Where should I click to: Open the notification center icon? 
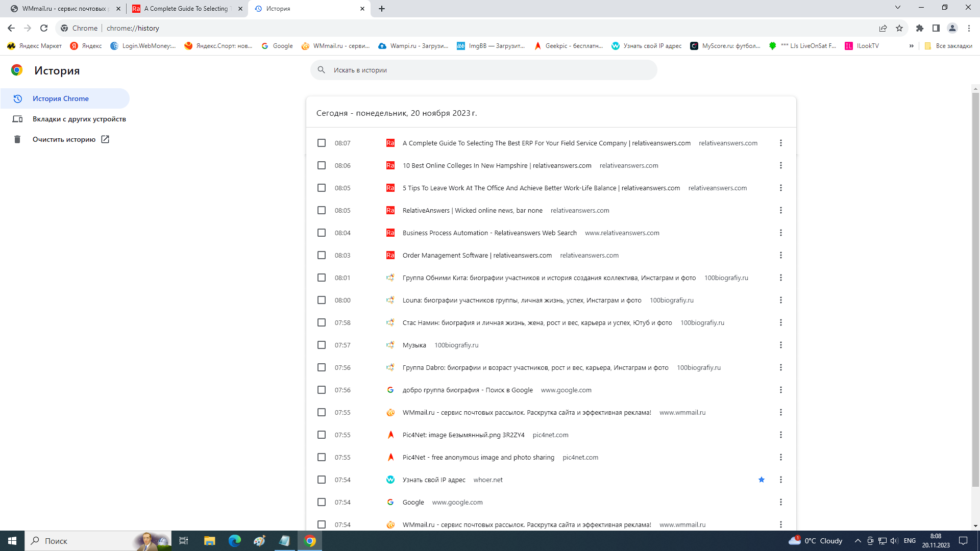point(963,541)
